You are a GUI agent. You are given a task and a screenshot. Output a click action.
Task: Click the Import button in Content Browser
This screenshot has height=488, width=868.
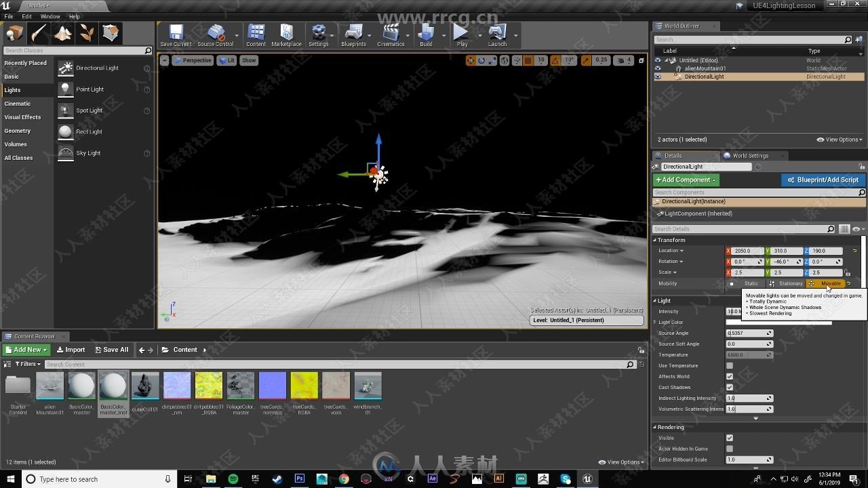click(71, 350)
